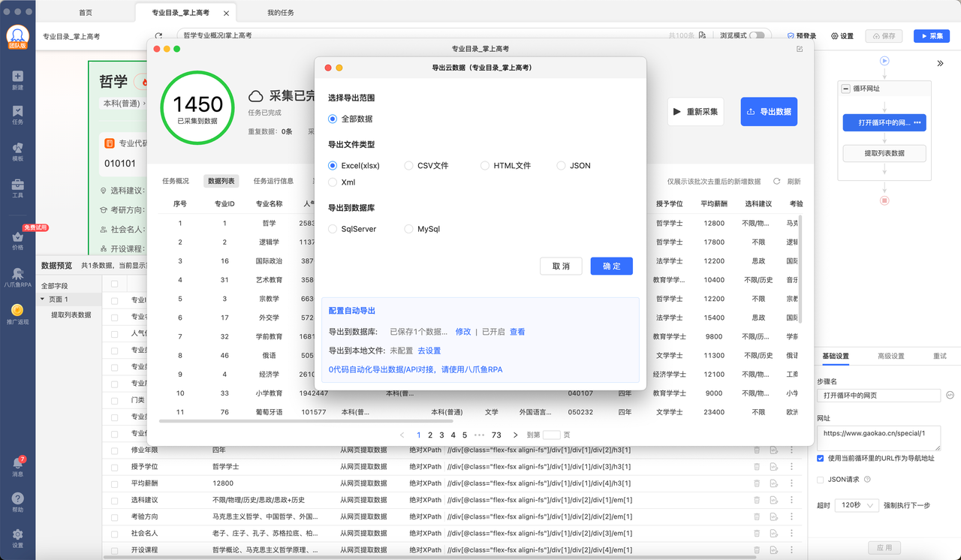The width and height of the screenshot is (961, 560).
Task: Click the 新建 (New) sidebar icon
Action: [x=17, y=77]
